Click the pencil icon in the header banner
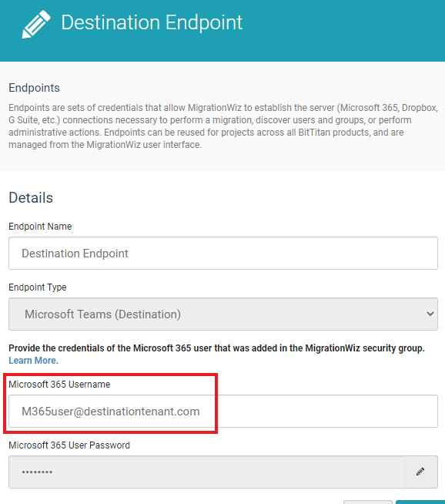The height and width of the screenshot is (504, 445). click(36, 24)
